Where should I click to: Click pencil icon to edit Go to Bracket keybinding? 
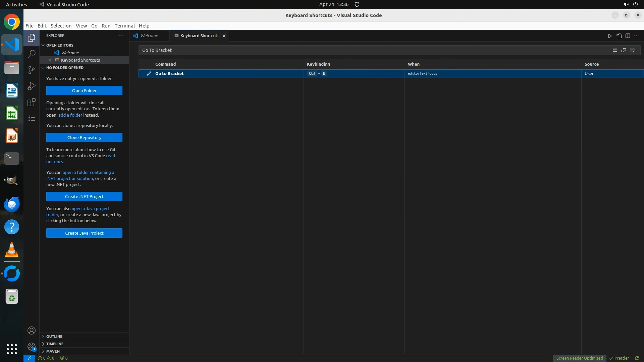[149, 73]
